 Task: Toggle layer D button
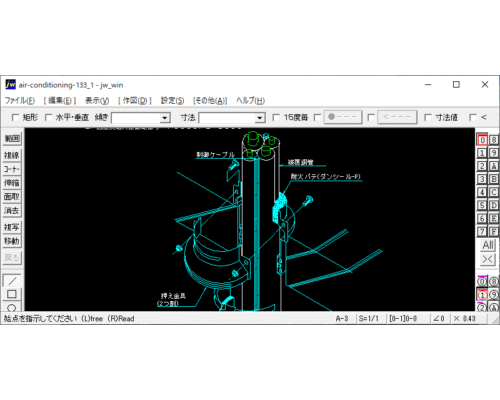[x=494, y=205]
